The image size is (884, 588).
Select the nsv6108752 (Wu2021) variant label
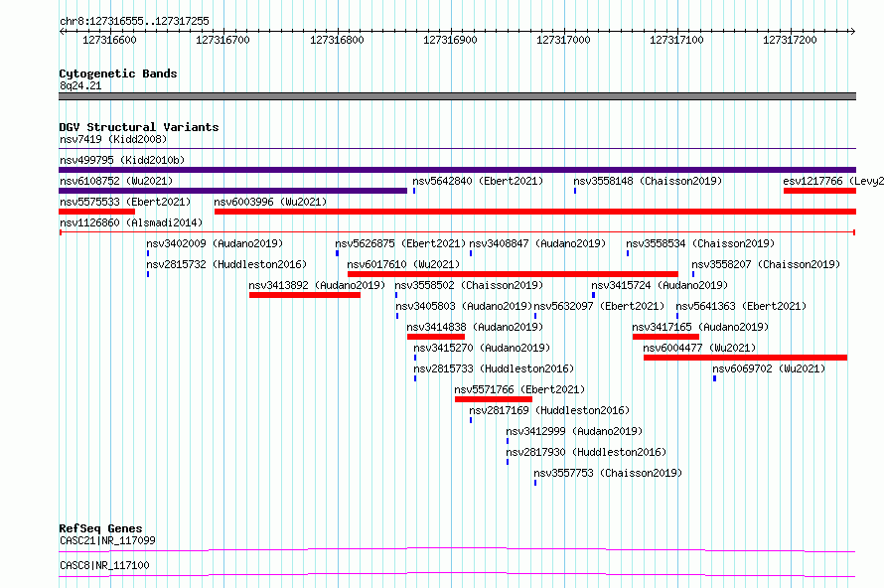(x=116, y=181)
